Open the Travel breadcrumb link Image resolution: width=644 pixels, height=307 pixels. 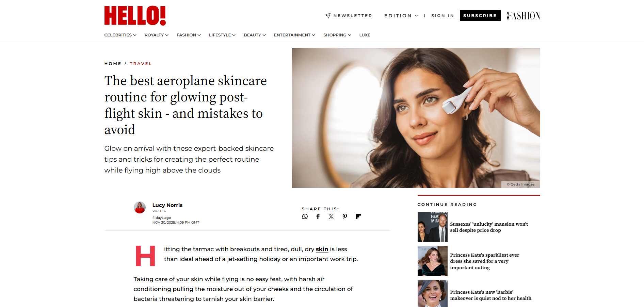click(x=141, y=64)
